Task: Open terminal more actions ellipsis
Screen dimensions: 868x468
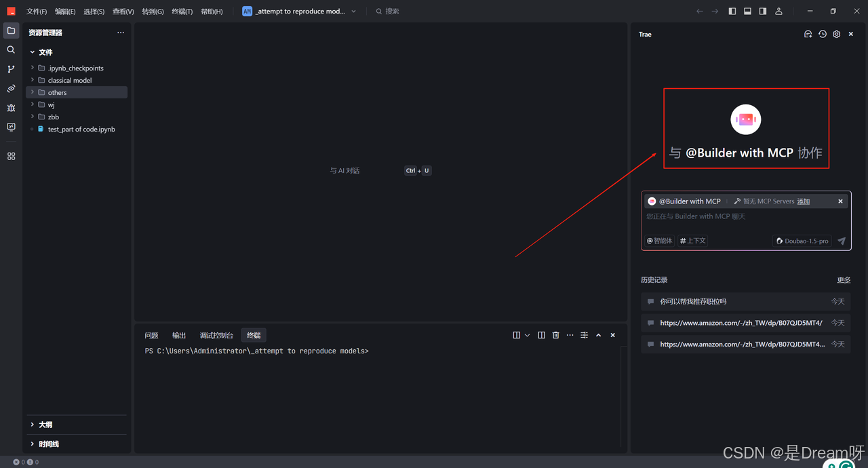Action: tap(570, 335)
